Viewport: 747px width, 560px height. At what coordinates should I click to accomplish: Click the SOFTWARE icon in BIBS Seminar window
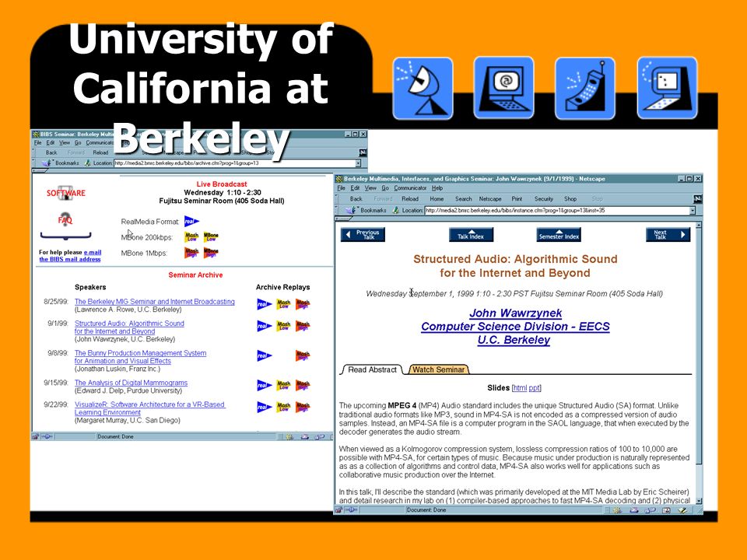[x=65, y=193]
